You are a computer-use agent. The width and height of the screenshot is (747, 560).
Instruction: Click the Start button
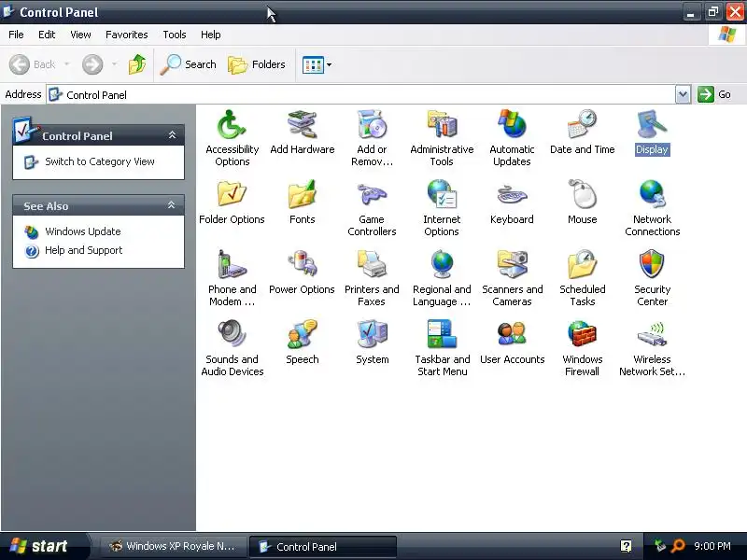[x=44, y=546]
